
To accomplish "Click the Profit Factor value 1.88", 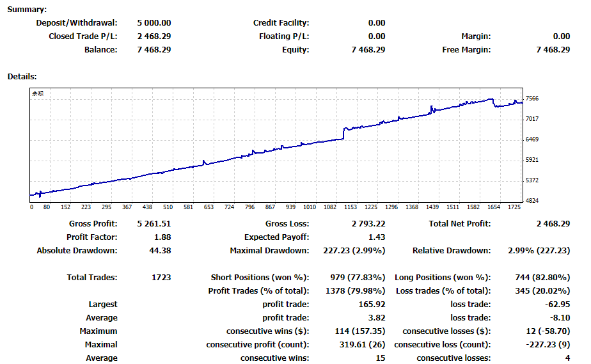I will coord(162,237).
